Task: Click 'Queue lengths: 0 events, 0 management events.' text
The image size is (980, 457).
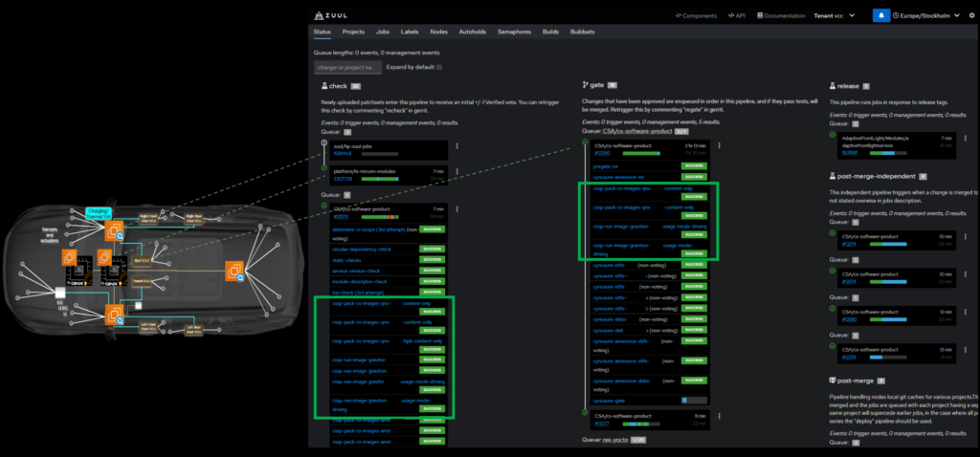Action: coord(376,54)
